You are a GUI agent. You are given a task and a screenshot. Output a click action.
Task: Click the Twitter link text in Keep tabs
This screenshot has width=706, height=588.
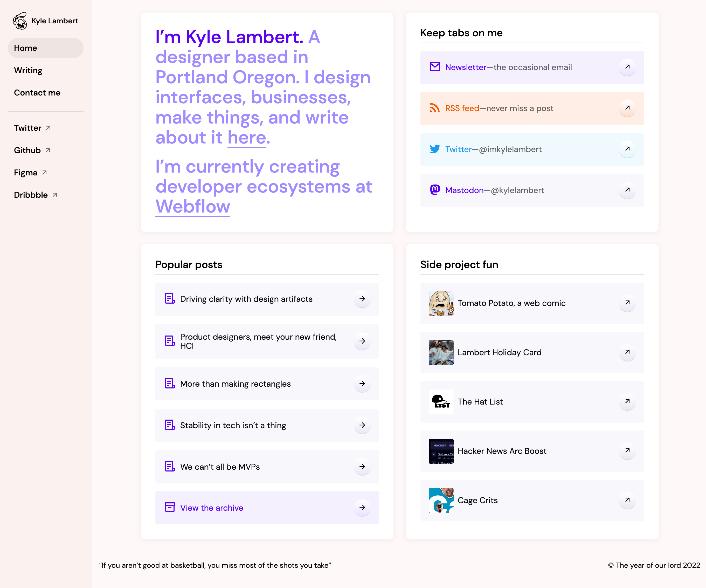[x=458, y=149]
